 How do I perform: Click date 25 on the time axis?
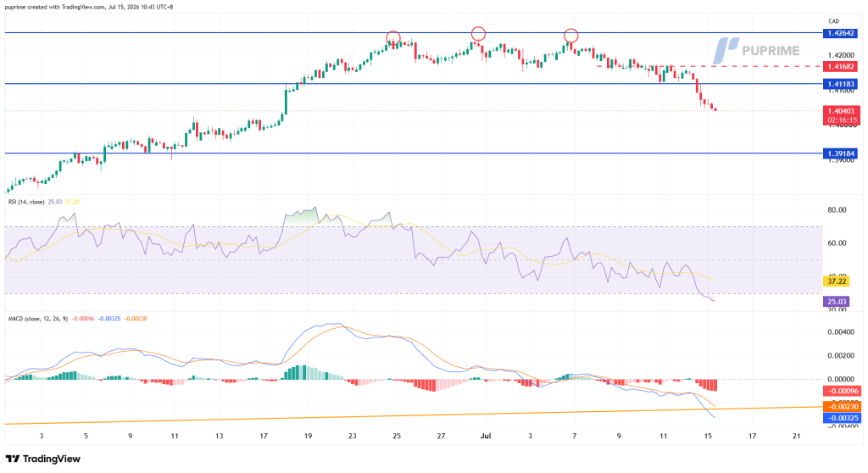tap(397, 437)
